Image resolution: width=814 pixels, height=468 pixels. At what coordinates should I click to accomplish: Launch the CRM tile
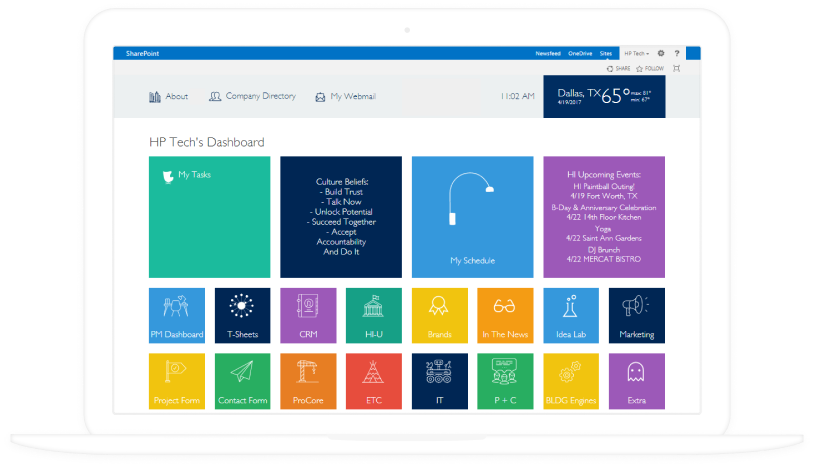coord(308,316)
